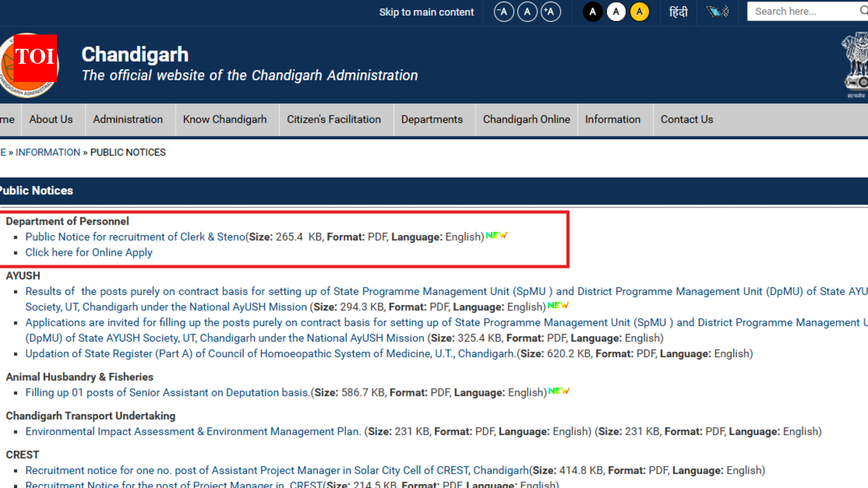Click the normal font size icon

coord(527,12)
